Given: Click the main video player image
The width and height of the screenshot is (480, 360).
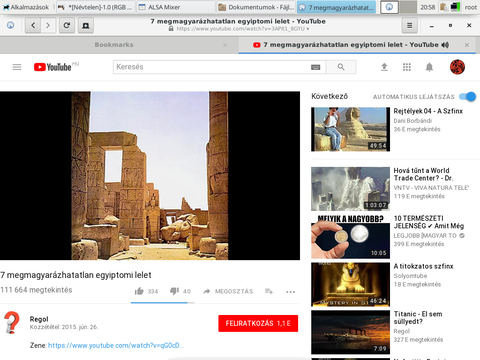Looking at the screenshot, I should 150,176.
